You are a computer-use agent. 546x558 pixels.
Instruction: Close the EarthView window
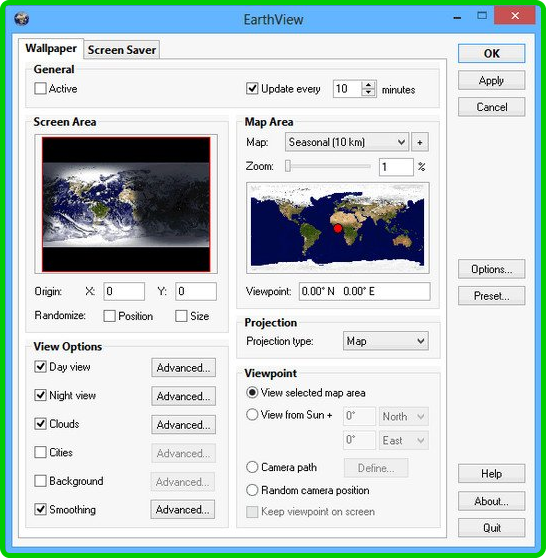515,16
